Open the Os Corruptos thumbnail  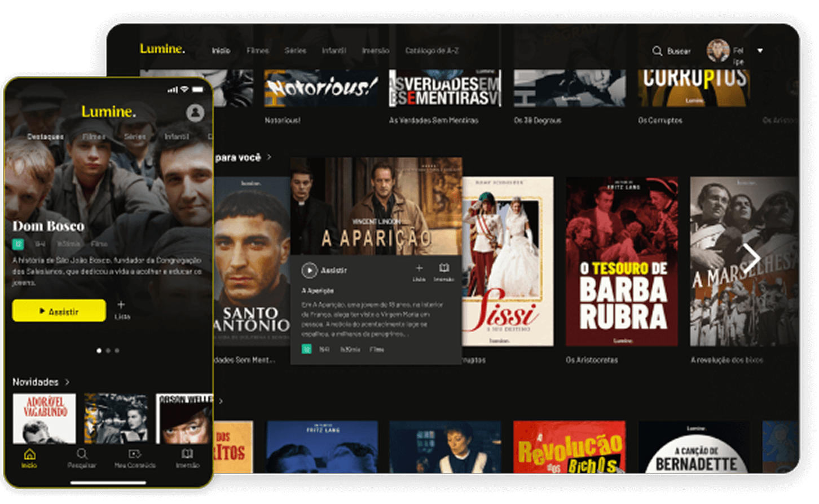(694, 88)
